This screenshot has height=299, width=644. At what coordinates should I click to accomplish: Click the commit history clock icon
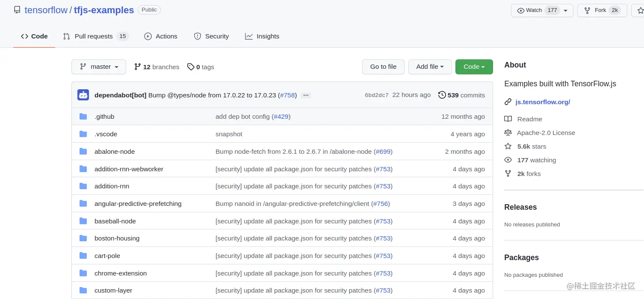[x=442, y=95]
